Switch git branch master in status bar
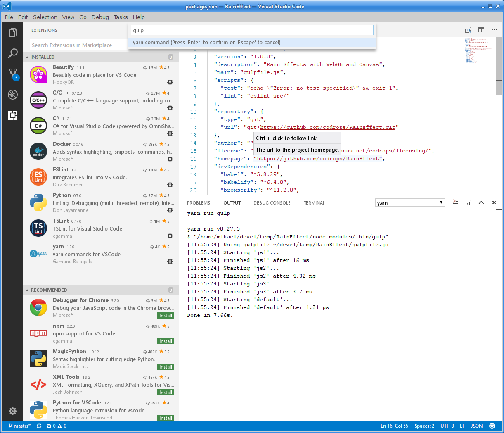This screenshot has height=433, width=504. point(19,426)
